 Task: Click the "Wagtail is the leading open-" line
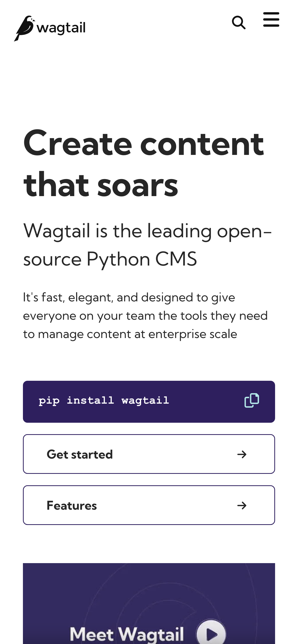pos(147,231)
